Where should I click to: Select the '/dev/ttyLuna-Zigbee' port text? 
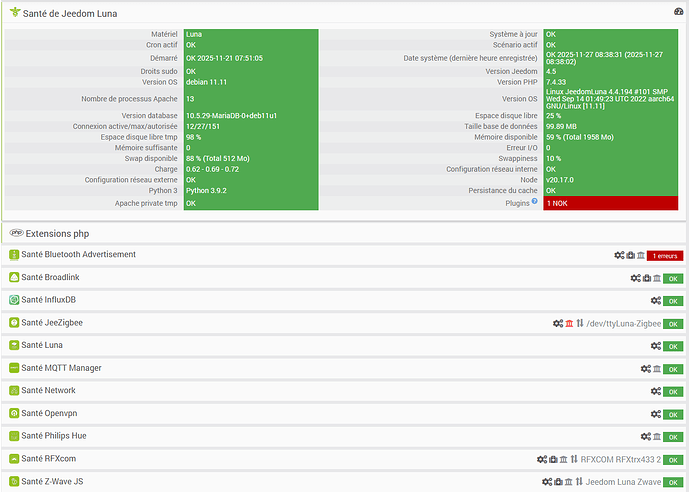pos(624,324)
